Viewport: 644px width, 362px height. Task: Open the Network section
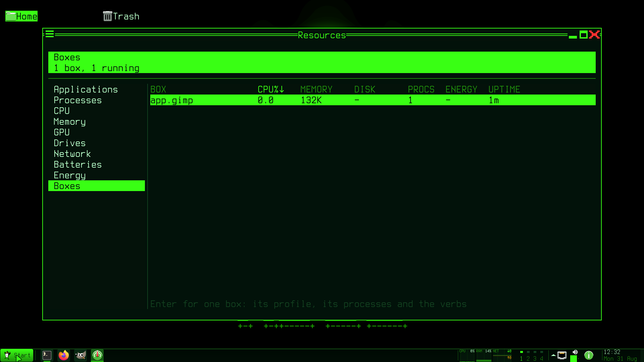tap(97, 154)
